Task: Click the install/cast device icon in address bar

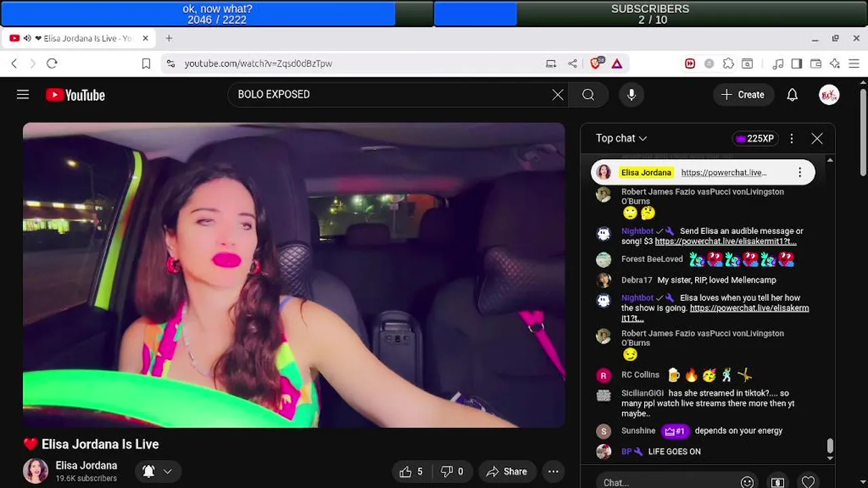Action: 551,64
